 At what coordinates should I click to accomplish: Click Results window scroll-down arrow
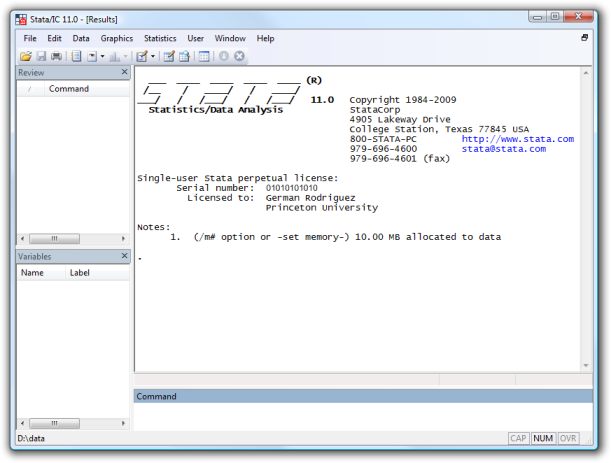(586, 366)
